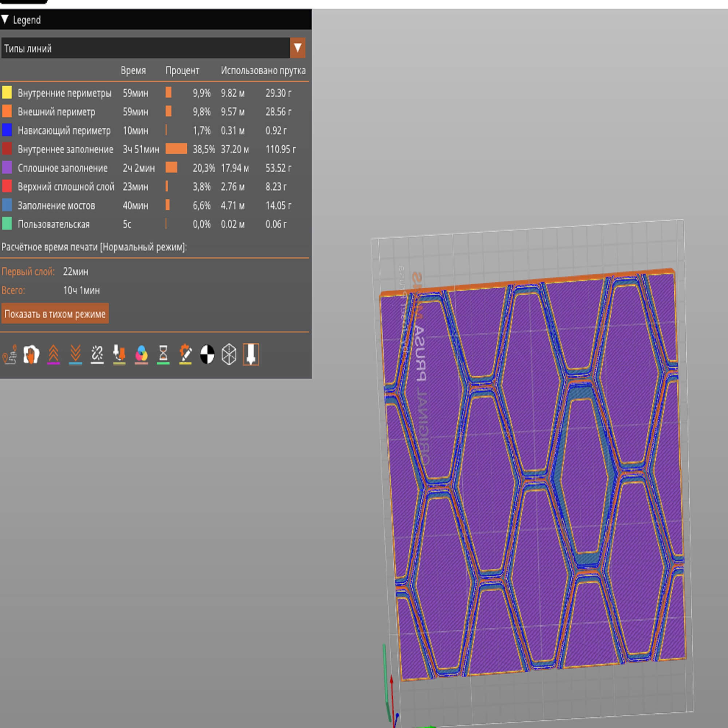Toggle wipe moves hand icon
This screenshot has height=728, width=728.
click(x=31, y=354)
